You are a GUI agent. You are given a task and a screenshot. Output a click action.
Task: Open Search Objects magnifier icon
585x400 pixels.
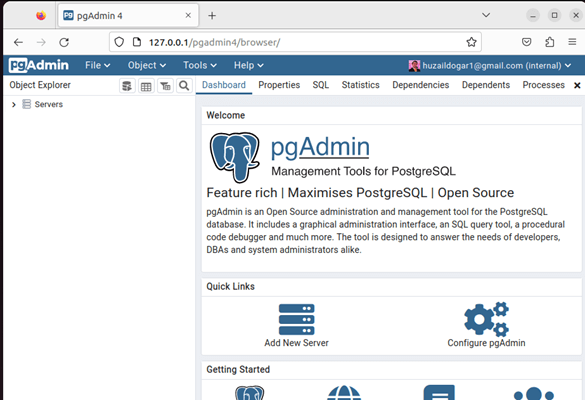pyautogui.click(x=184, y=86)
